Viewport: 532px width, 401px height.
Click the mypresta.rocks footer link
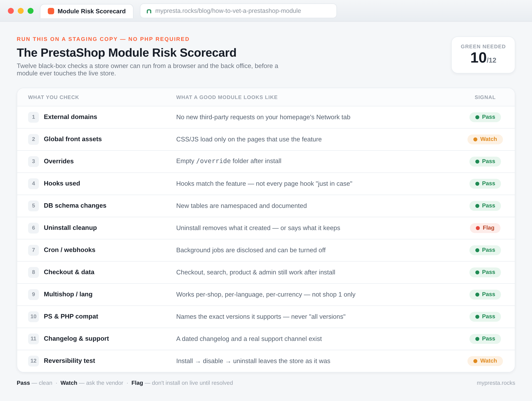point(496,383)
